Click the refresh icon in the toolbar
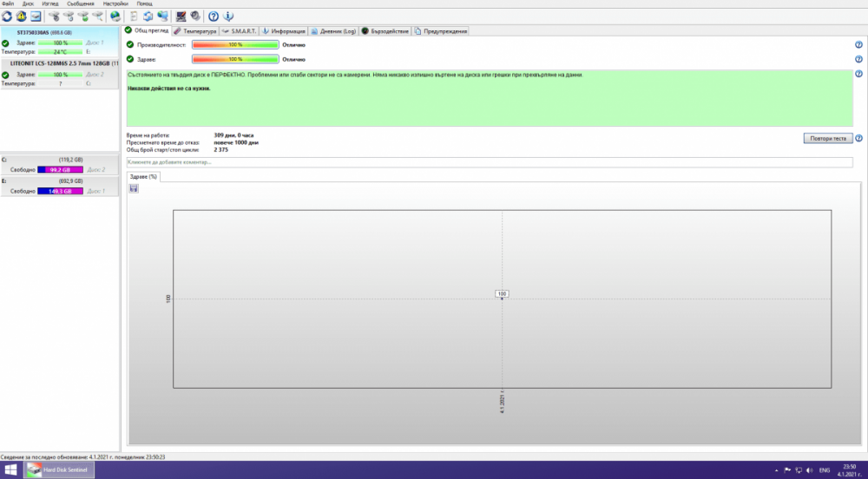 pyautogui.click(x=7, y=16)
